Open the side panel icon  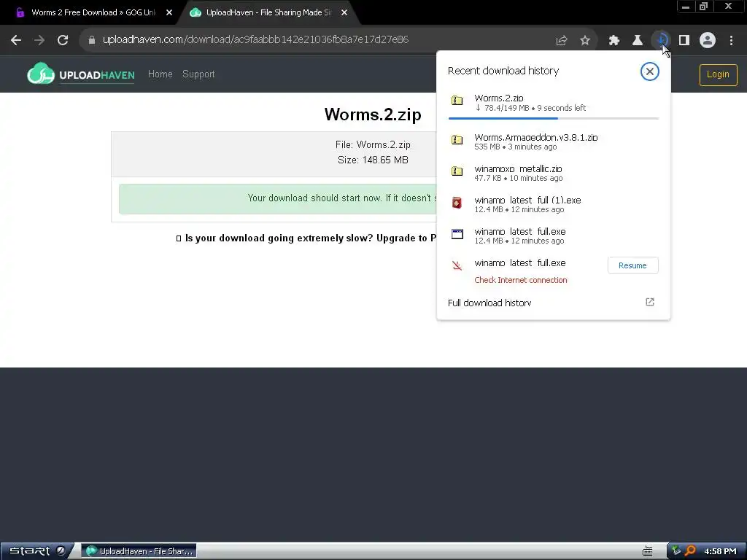pyautogui.click(x=684, y=41)
